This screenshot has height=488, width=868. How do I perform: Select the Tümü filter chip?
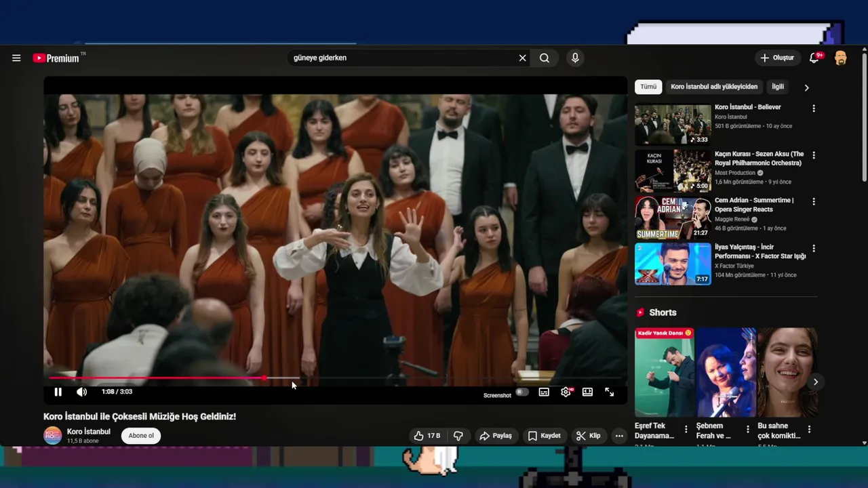[648, 87]
